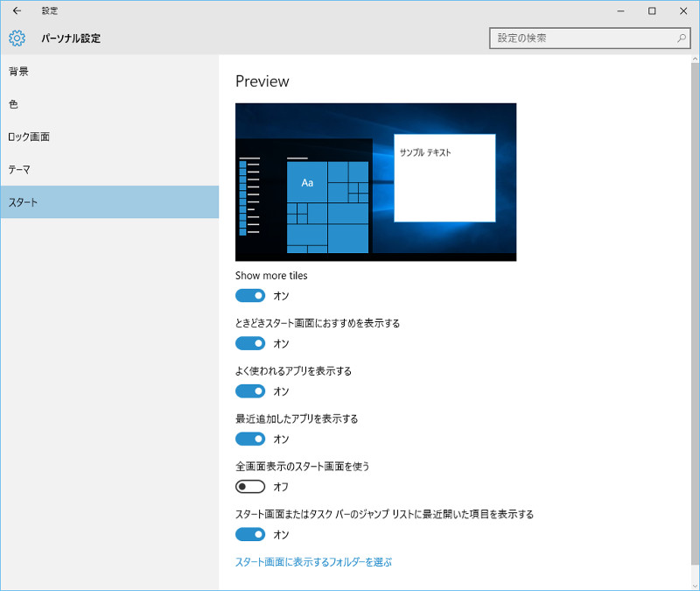Open the 色 section

[x=109, y=104]
